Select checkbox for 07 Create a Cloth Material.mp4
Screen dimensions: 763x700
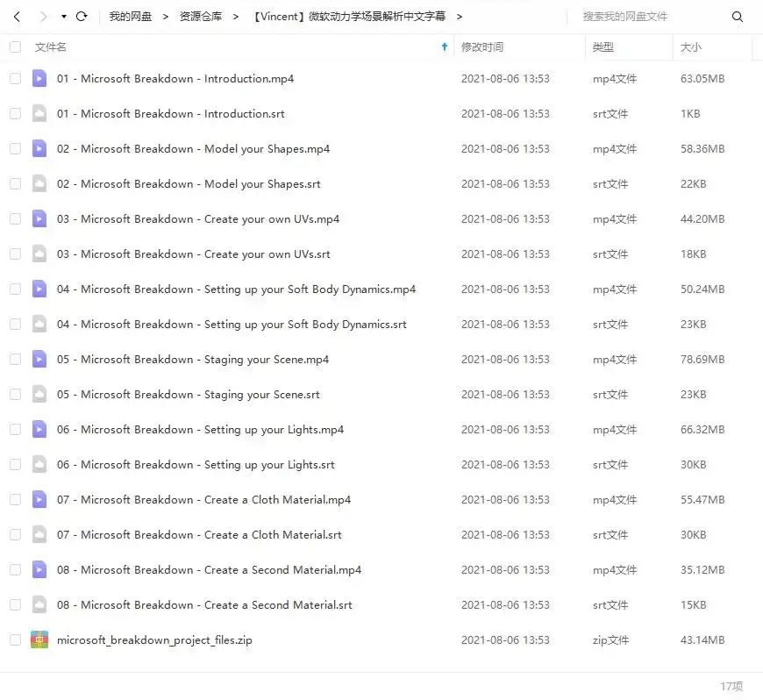[15, 500]
